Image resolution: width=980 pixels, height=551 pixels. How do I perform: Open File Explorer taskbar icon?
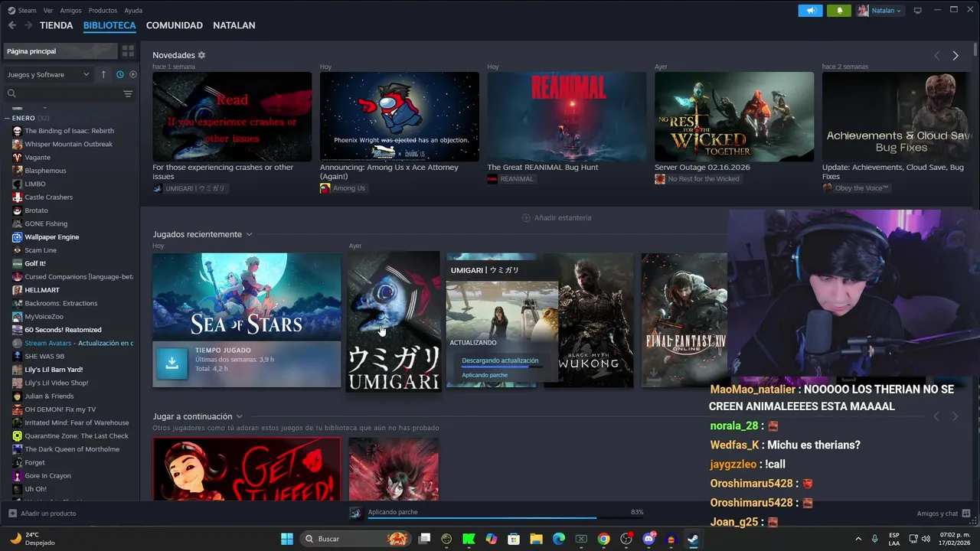point(536,539)
